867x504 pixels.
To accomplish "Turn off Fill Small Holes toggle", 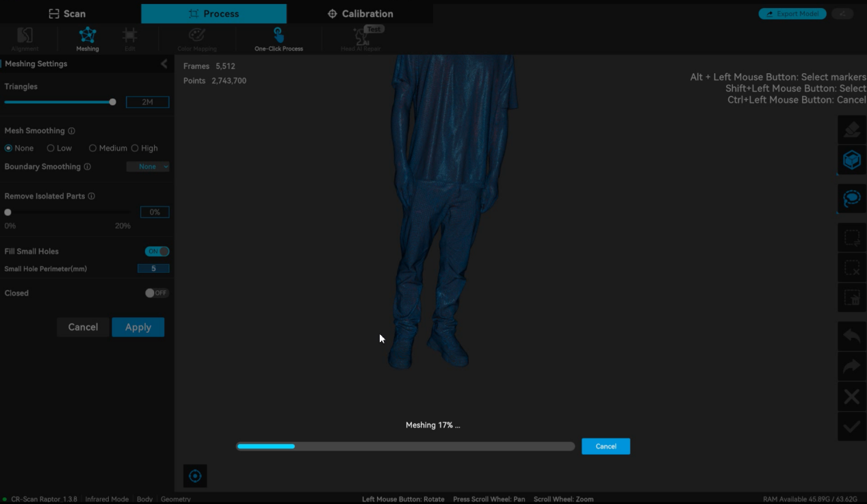I will pyautogui.click(x=157, y=252).
